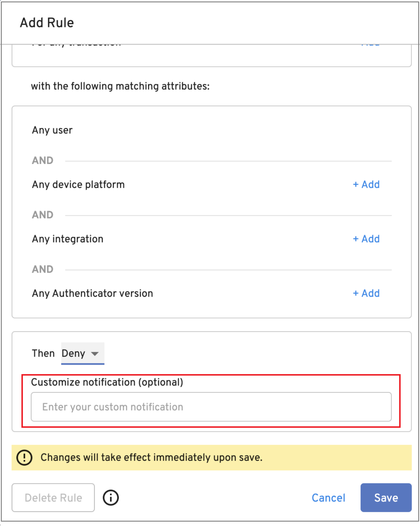Click the Then label before the dropdown
Viewport: 420px width, 526px height.
click(x=43, y=353)
